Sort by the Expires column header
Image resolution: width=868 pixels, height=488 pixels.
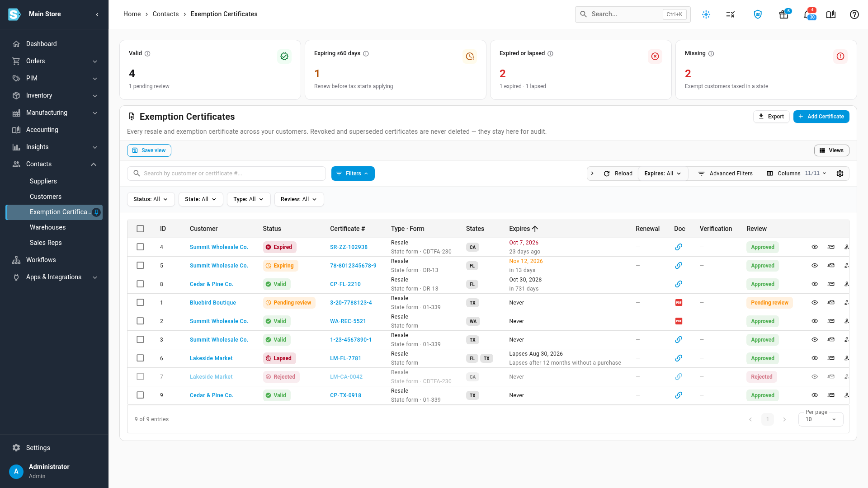[524, 229]
